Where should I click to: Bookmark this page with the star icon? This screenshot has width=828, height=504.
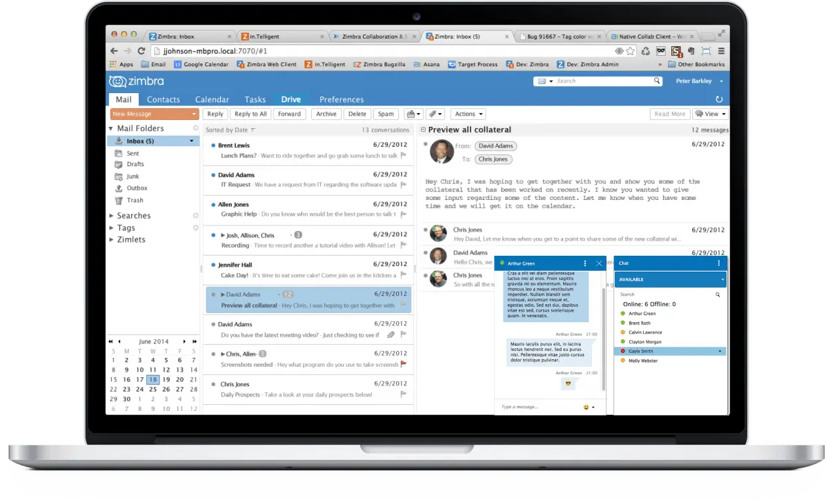click(631, 51)
